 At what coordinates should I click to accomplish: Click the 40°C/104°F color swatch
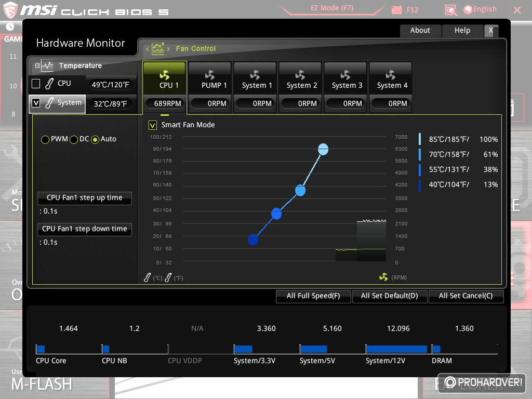point(420,185)
